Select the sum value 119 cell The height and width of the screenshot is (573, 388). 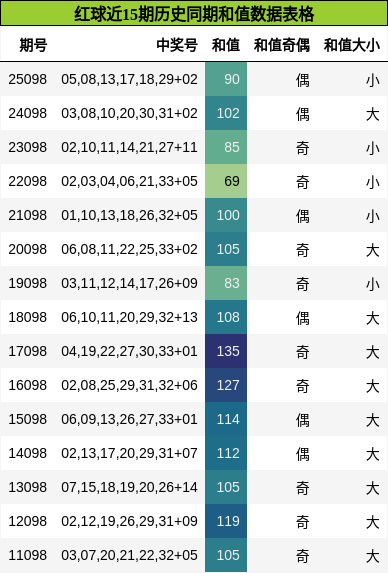[226, 521]
